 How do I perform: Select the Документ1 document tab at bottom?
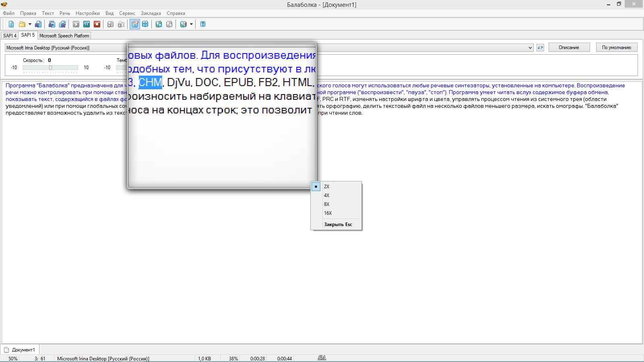23,350
